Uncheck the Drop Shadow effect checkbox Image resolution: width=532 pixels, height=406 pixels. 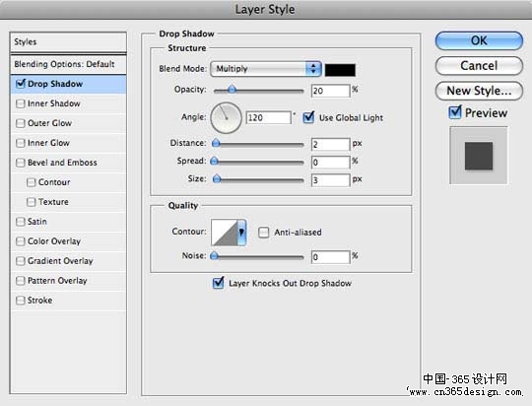point(21,84)
